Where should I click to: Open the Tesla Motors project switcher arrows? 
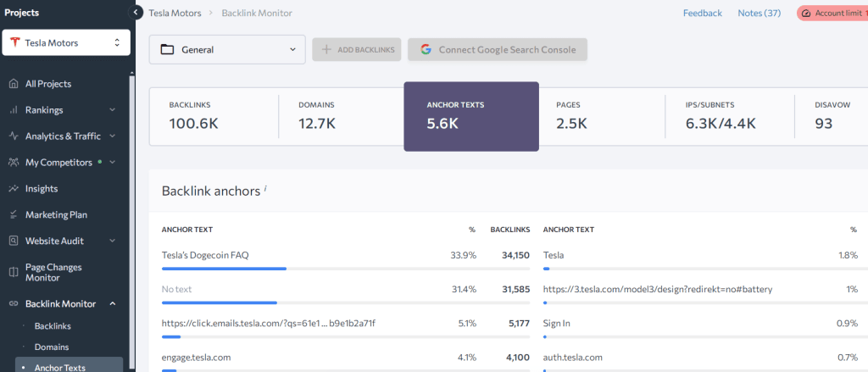pos(117,42)
